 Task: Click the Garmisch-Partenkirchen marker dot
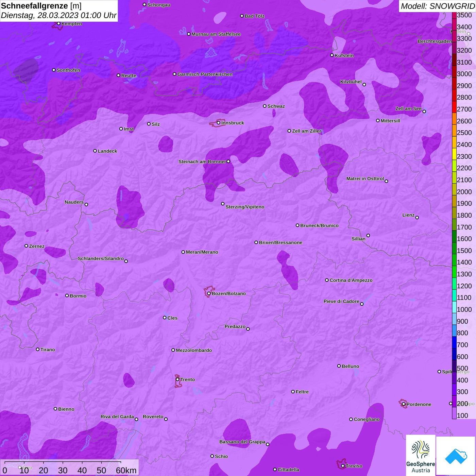(175, 74)
